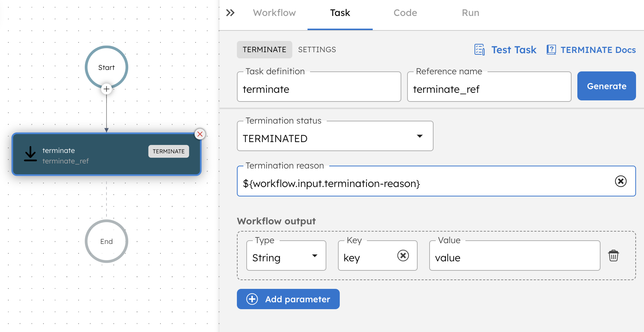This screenshot has width=644, height=332.
Task: Delete the workflow output parameter row
Action: point(614,256)
